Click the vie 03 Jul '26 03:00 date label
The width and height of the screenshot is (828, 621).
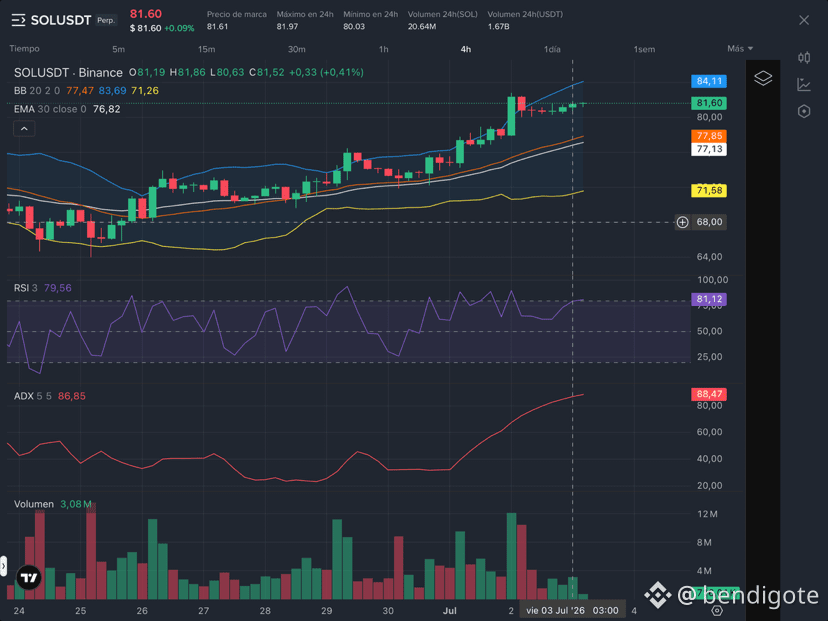(x=572, y=610)
